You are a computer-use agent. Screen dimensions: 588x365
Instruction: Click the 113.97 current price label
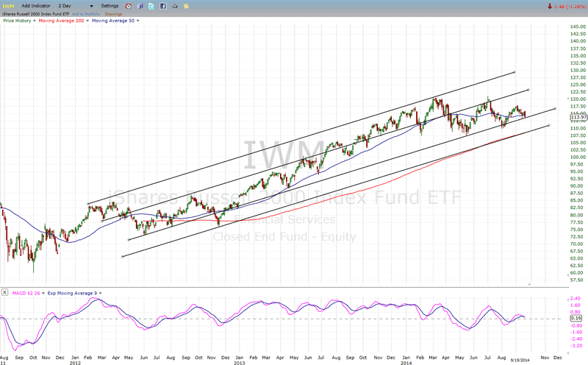point(578,117)
